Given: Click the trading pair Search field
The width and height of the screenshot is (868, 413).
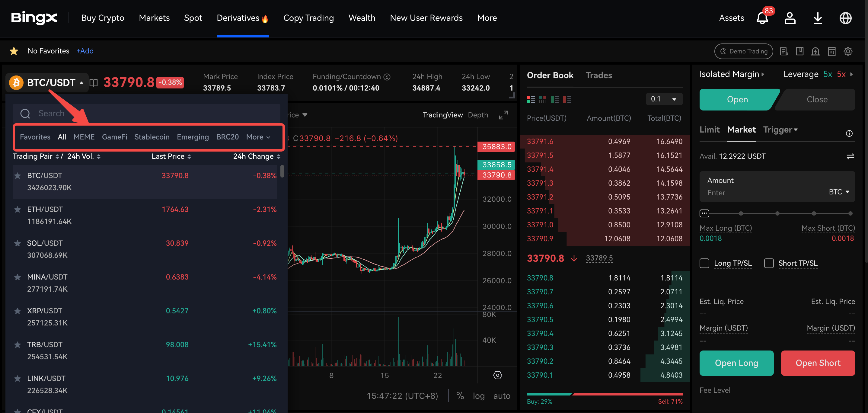Looking at the screenshot, I should (x=148, y=113).
